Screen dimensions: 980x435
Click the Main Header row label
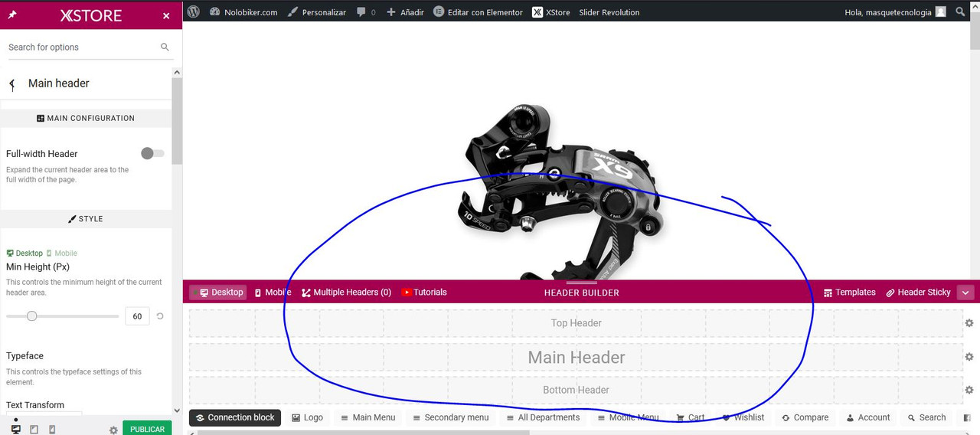[577, 357]
